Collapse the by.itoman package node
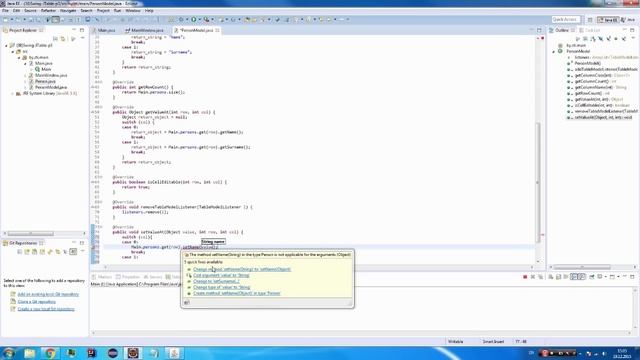This screenshot has width=640, height=360. (19, 58)
